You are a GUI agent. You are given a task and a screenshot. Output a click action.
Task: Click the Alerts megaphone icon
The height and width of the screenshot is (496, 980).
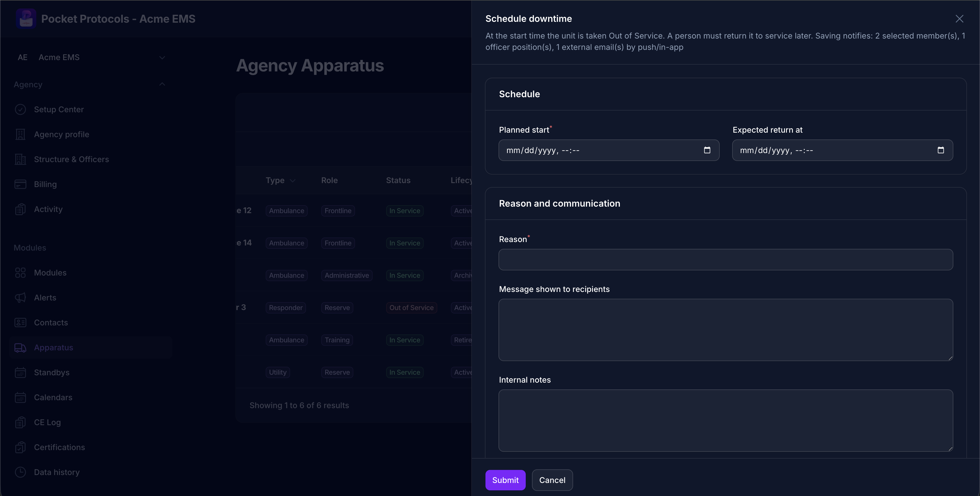coord(20,297)
